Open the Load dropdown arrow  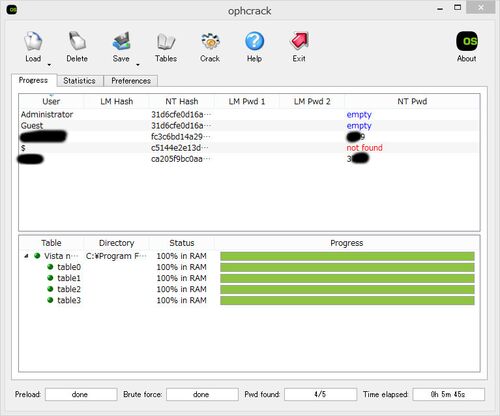coord(49,64)
